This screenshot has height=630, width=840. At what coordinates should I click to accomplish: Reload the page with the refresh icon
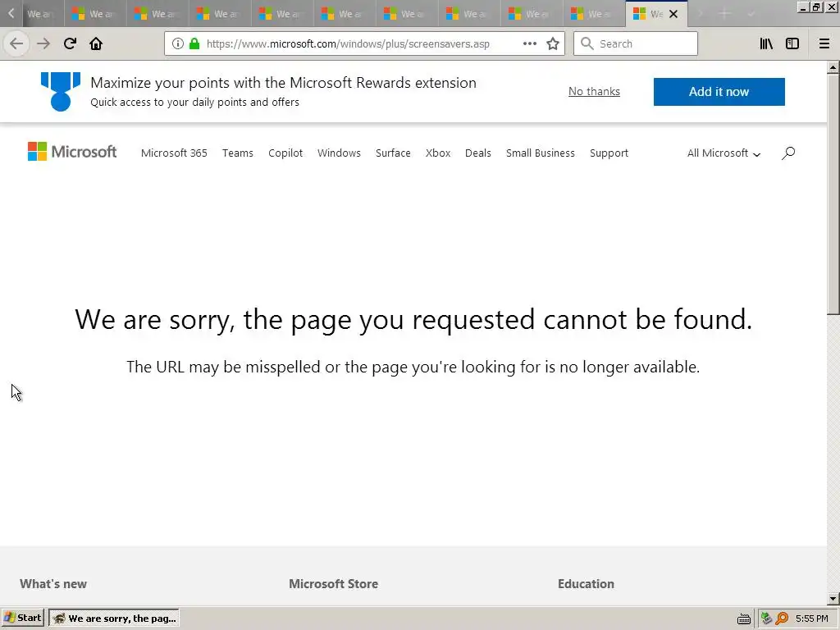(x=70, y=43)
